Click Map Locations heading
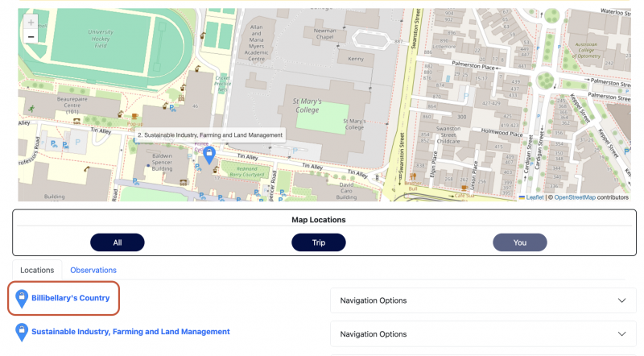 (318, 220)
